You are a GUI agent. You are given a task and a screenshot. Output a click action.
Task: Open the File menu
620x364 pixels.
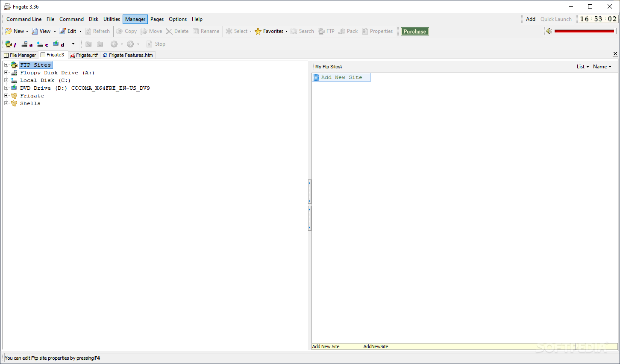tap(50, 19)
